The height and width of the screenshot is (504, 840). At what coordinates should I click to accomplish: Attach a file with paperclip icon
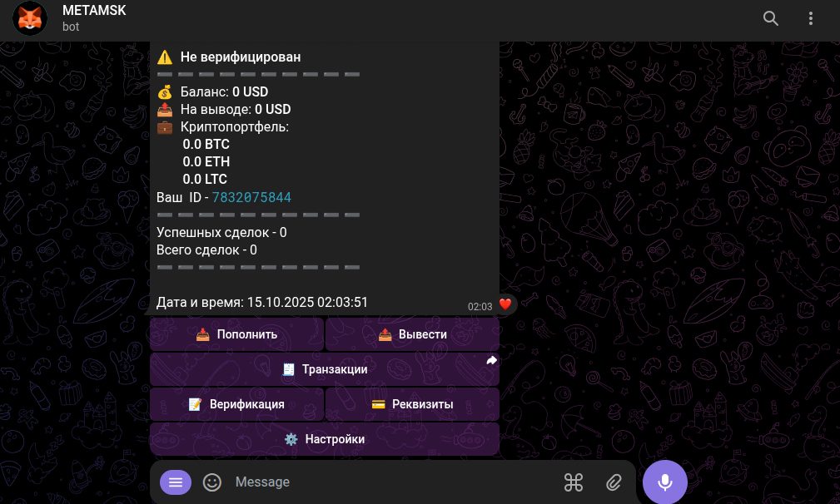point(614,482)
